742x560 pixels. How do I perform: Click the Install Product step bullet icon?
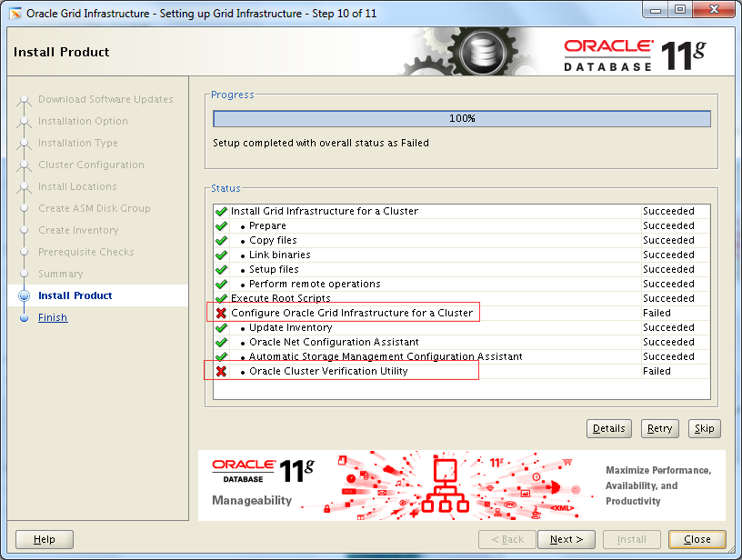pyautogui.click(x=25, y=296)
